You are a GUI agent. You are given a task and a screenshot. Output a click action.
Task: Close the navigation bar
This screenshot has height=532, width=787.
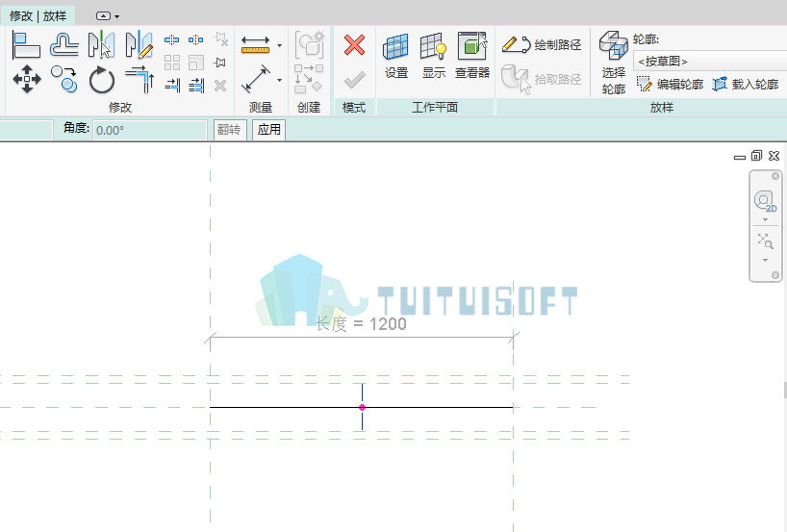pyautogui.click(x=775, y=176)
